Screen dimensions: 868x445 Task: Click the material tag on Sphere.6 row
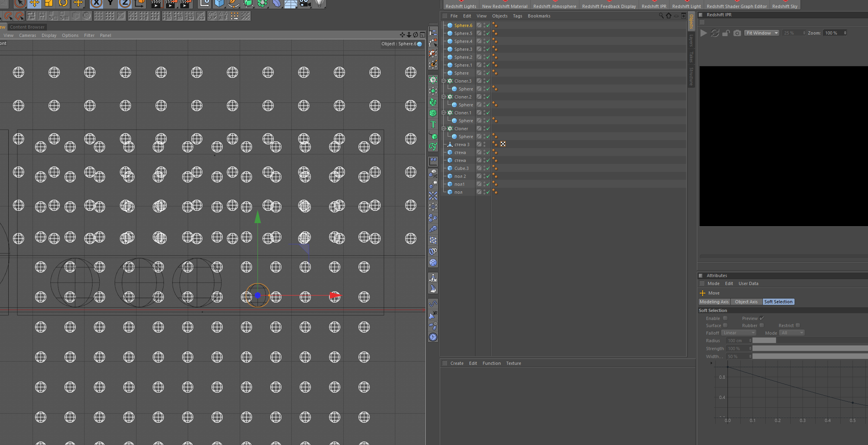pos(495,25)
